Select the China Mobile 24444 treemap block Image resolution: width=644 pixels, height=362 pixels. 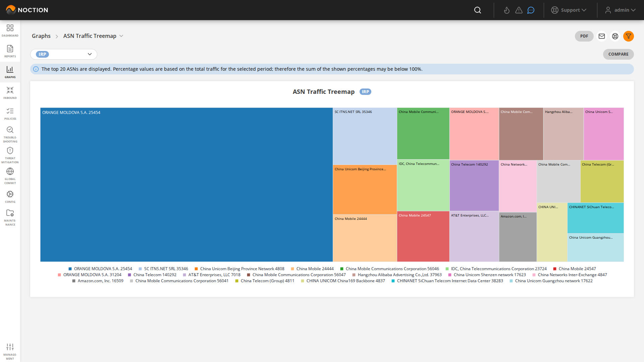(x=365, y=238)
